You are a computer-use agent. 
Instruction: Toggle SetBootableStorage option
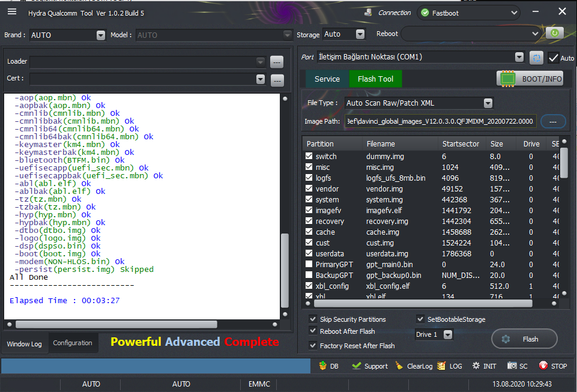point(420,319)
